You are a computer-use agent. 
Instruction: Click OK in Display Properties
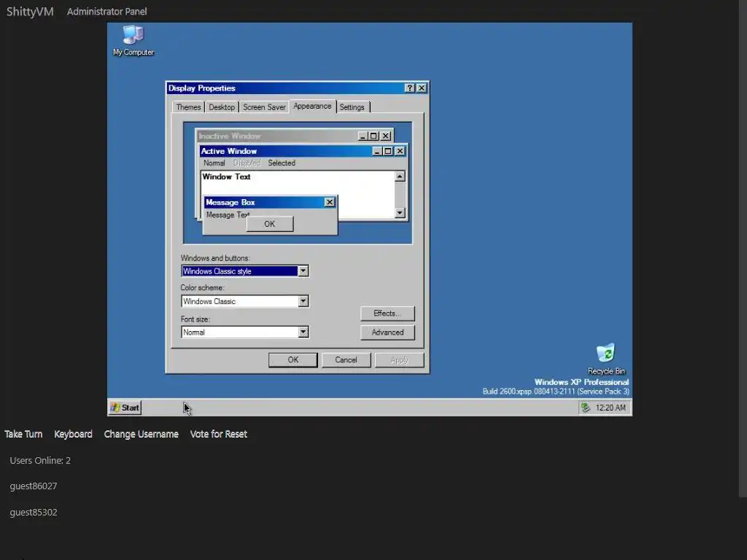pyautogui.click(x=293, y=360)
